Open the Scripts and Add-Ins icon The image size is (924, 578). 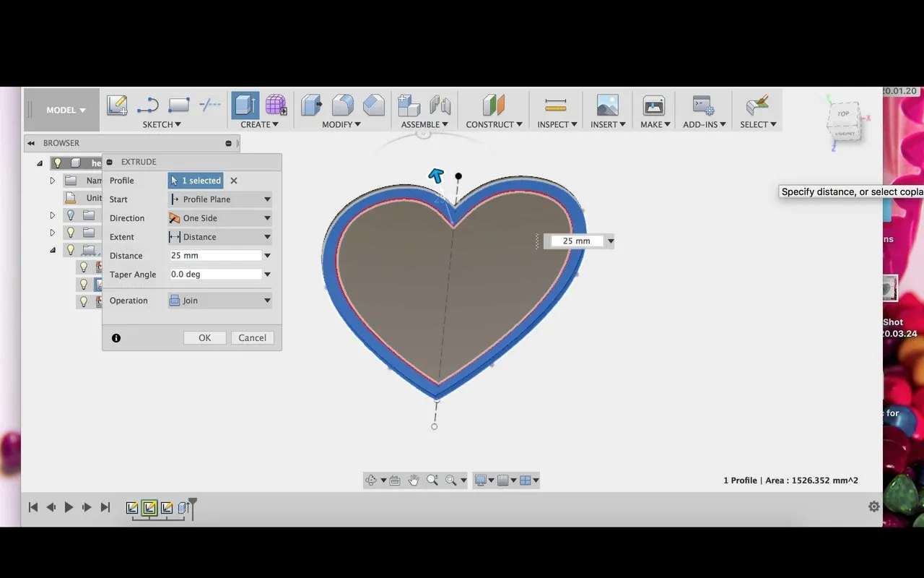point(703,105)
